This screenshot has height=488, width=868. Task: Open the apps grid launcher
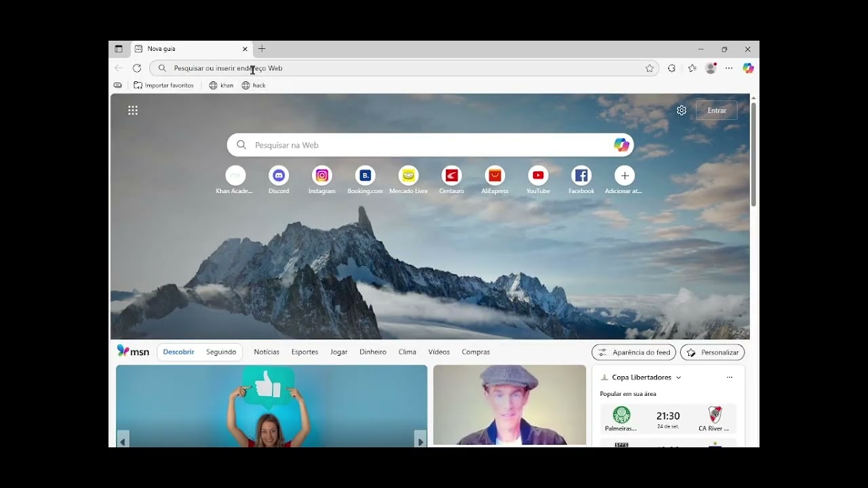pos(133,110)
